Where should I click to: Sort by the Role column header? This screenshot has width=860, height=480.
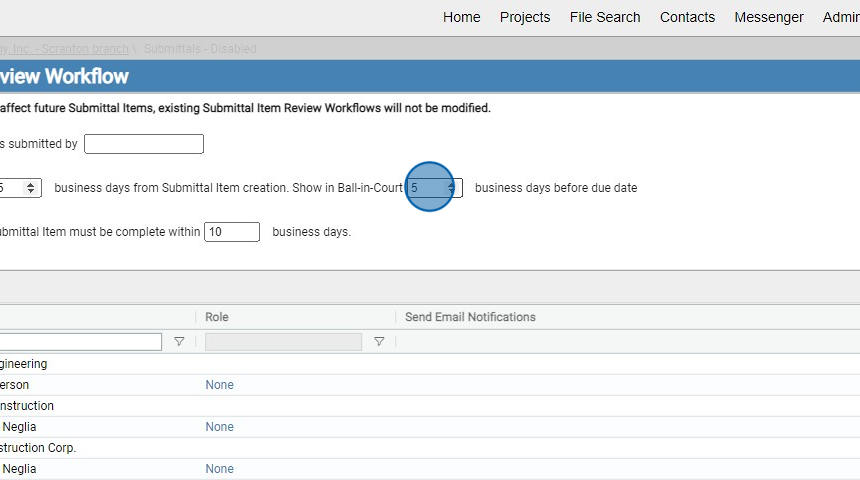tap(217, 317)
